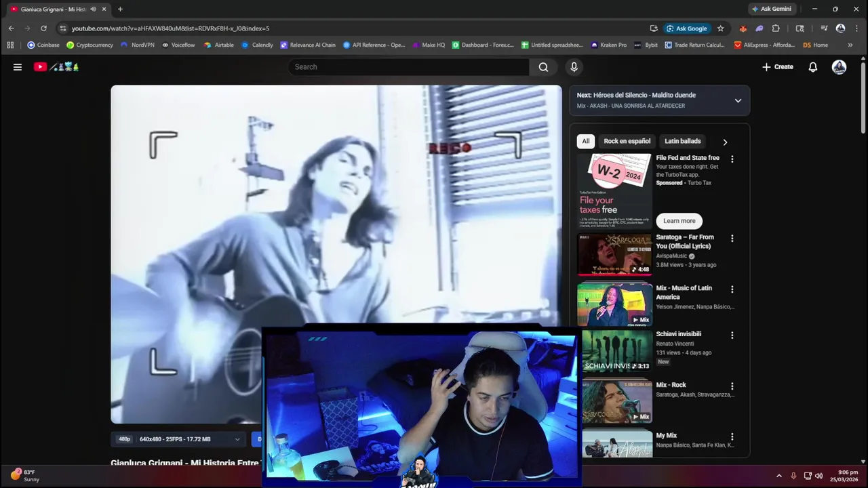The height and width of the screenshot is (488, 868).
Task: Go back with the browser back arrow
Action: [x=11, y=28]
